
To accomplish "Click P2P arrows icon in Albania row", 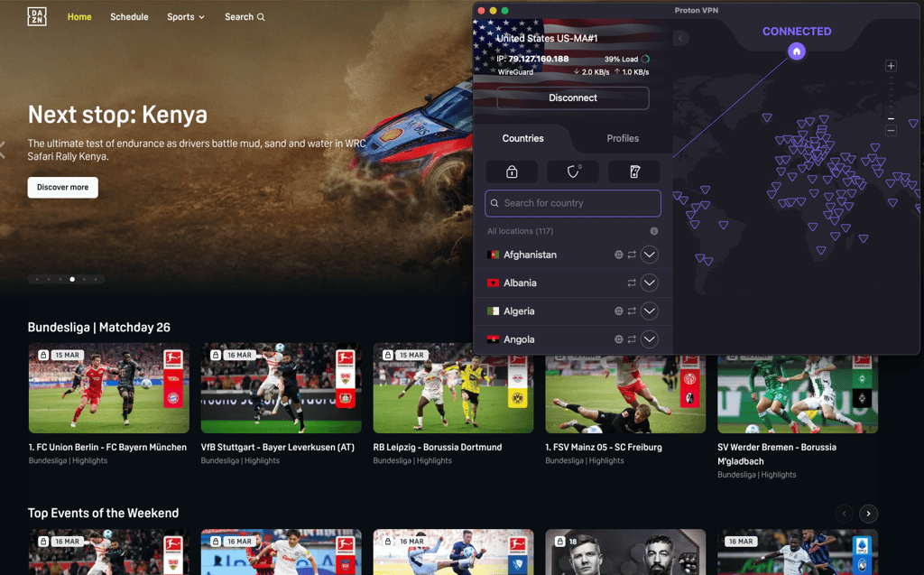I will click(632, 283).
